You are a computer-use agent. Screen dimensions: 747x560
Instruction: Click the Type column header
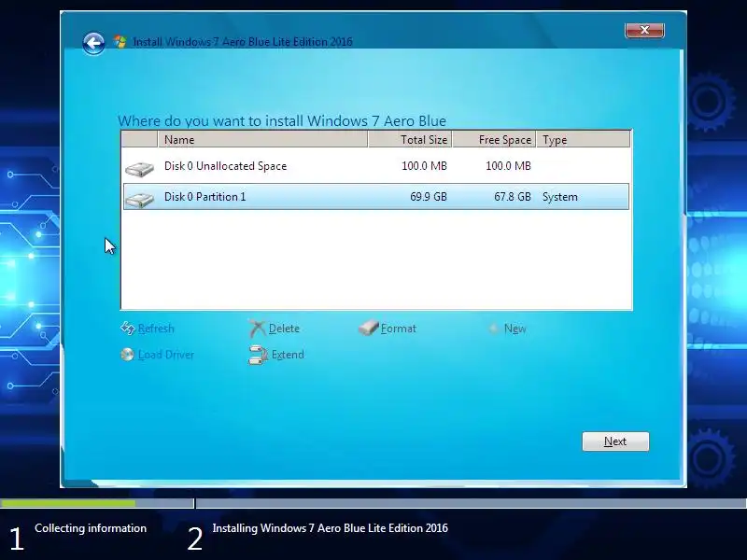click(x=583, y=139)
